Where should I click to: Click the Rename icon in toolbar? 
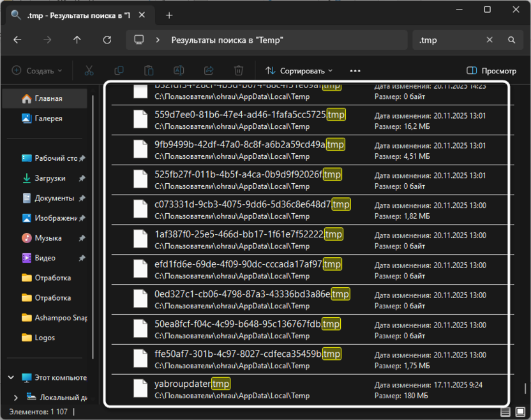pyautogui.click(x=179, y=71)
